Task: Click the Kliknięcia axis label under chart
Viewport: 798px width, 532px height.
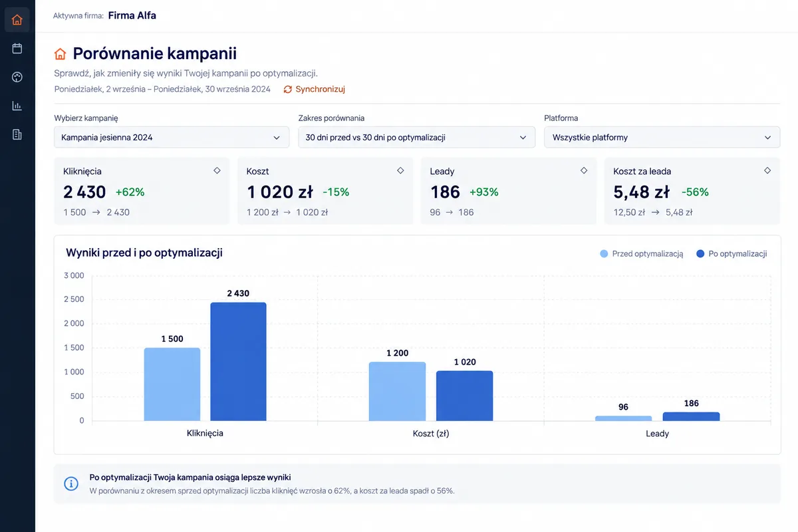Action: [205, 433]
